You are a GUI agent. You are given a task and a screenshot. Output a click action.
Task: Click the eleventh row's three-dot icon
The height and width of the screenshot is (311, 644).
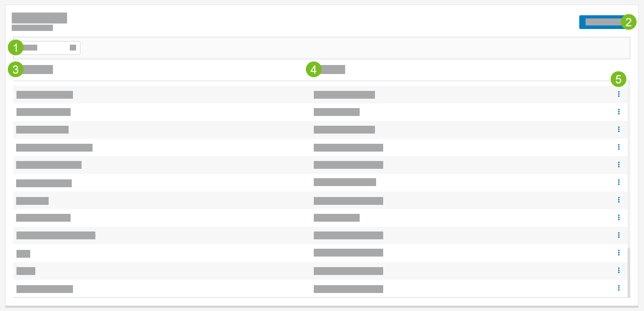pyautogui.click(x=619, y=270)
